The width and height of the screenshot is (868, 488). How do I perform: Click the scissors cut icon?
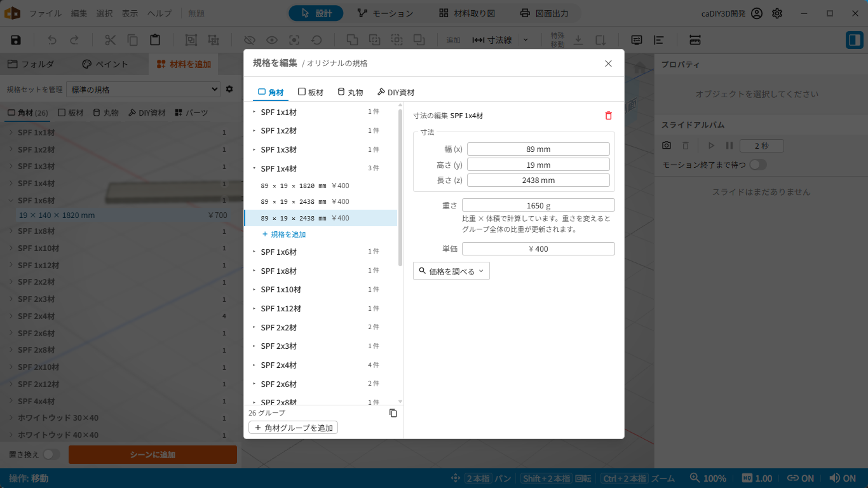coord(111,40)
